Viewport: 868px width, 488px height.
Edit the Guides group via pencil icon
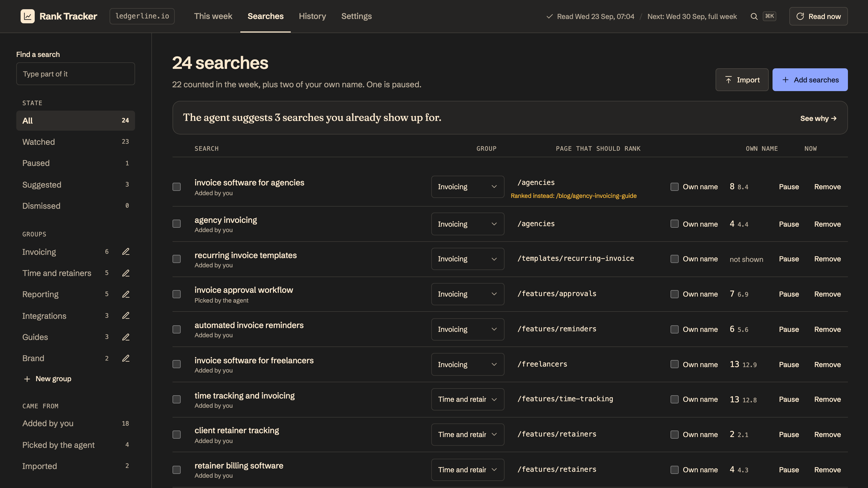tap(126, 337)
